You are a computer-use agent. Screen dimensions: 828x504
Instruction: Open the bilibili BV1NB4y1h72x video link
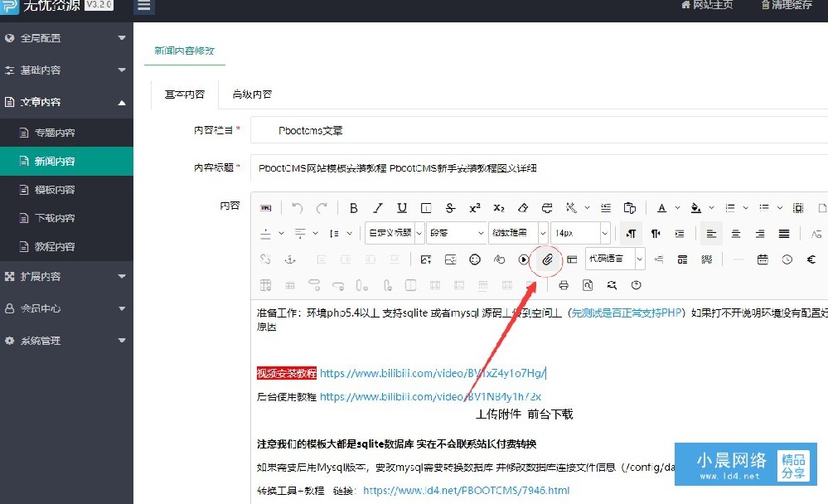coord(430,397)
